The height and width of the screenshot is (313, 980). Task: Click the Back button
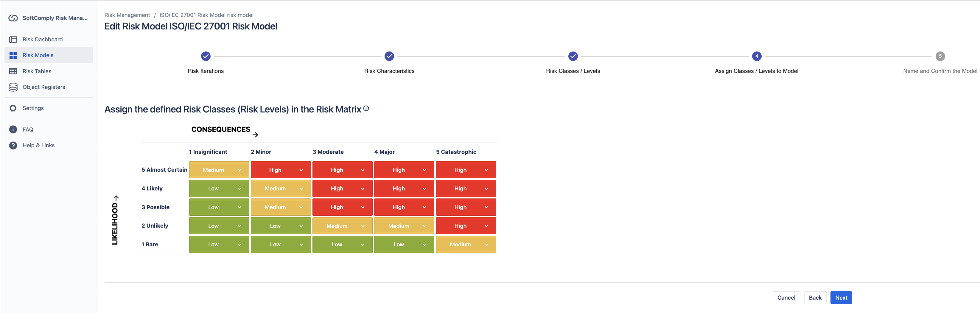815,298
